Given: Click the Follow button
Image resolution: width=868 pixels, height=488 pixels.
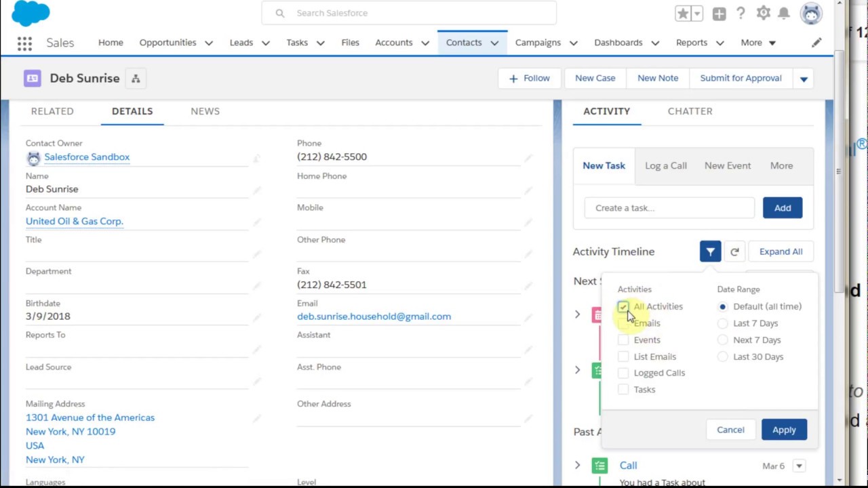Looking at the screenshot, I should click(x=529, y=79).
